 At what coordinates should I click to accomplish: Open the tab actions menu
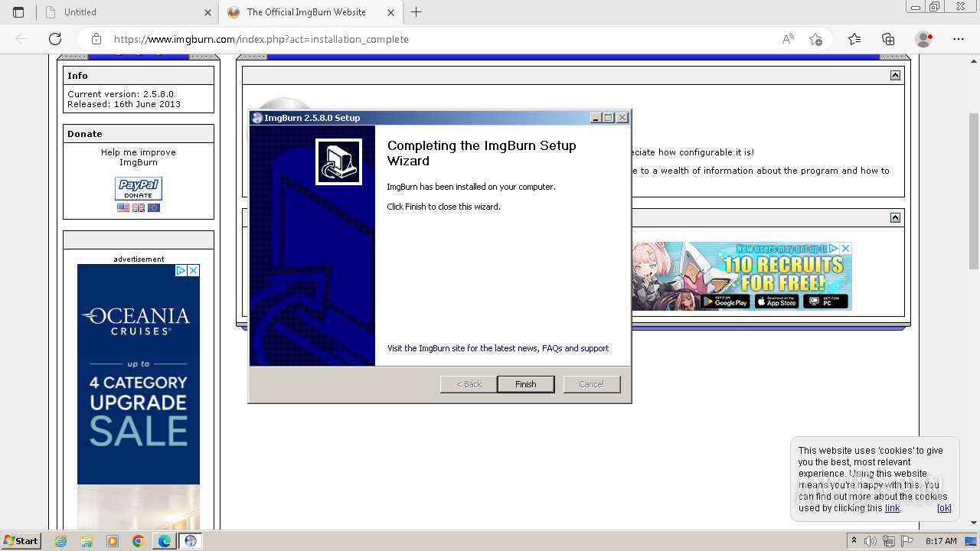coord(18,12)
